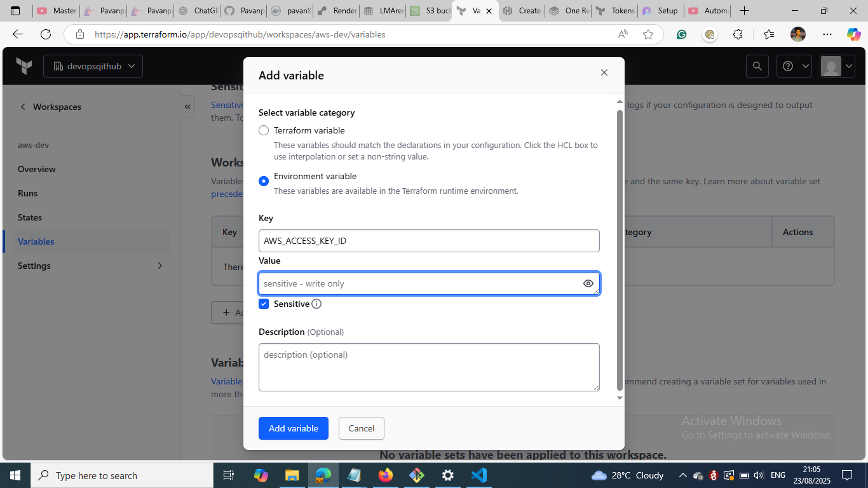Expand the help menu dropdown
Image resolution: width=868 pixels, height=488 pixels.
click(x=796, y=66)
